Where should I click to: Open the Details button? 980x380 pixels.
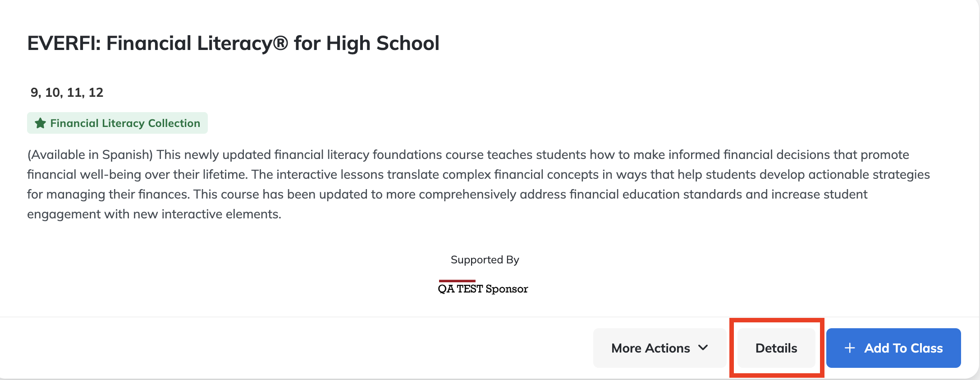click(776, 348)
